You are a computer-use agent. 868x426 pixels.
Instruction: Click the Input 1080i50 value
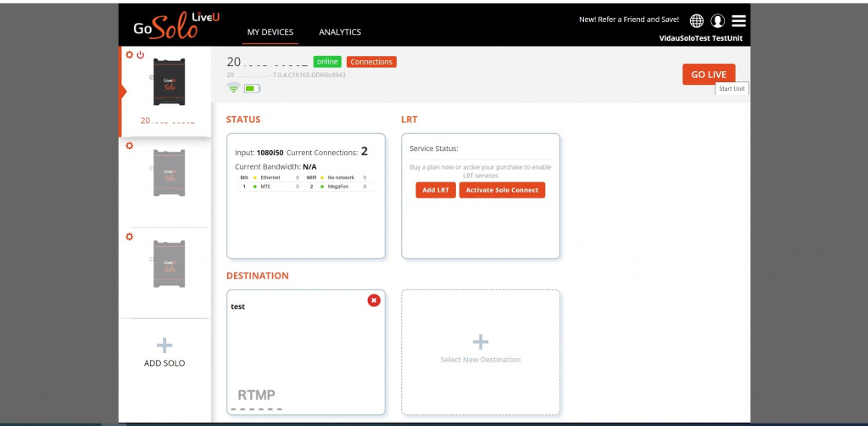pos(270,152)
